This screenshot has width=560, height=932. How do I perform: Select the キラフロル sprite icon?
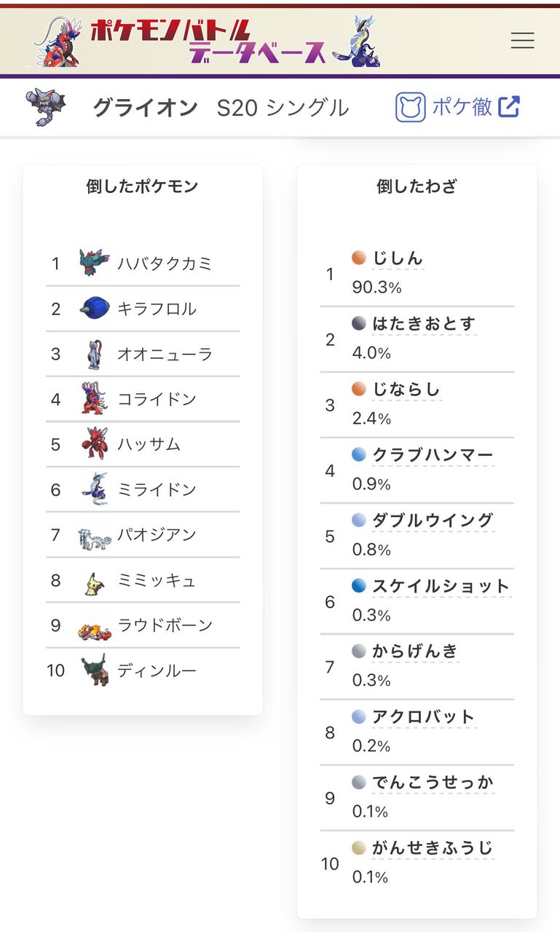[x=95, y=308]
